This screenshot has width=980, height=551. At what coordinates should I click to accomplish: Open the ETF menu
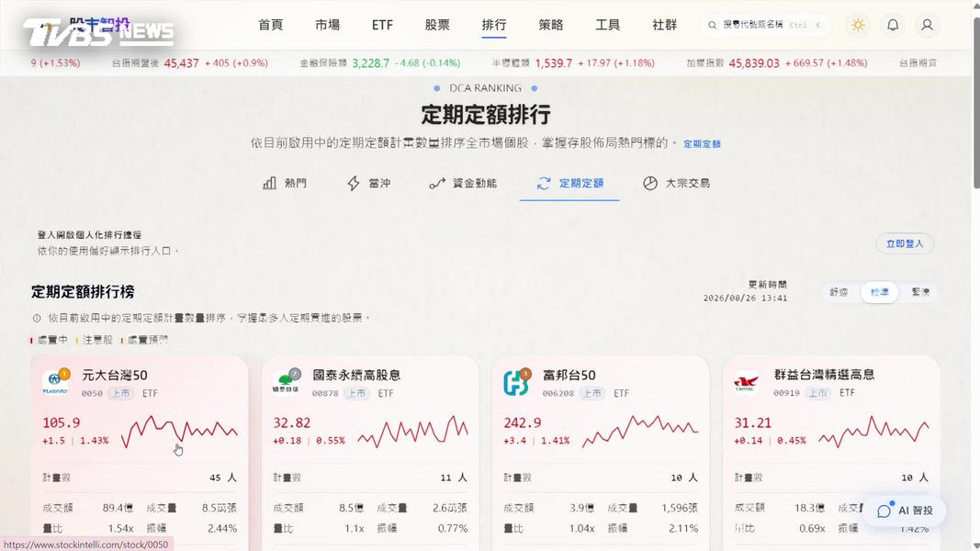click(x=382, y=25)
